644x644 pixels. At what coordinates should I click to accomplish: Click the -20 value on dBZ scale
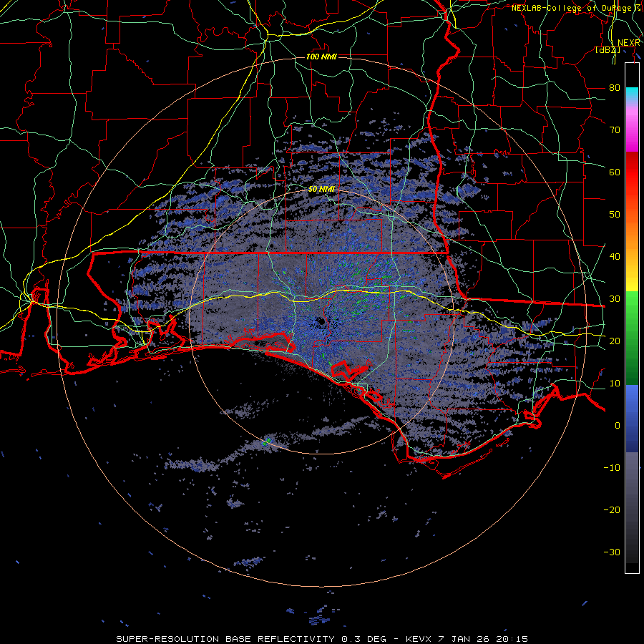pos(612,510)
